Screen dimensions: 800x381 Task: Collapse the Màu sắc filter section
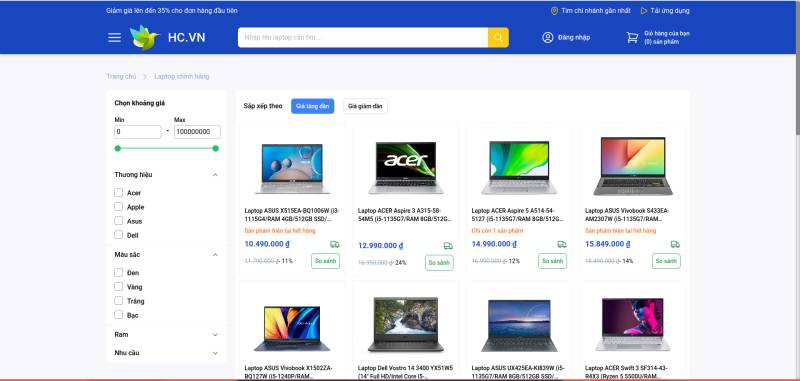(215, 255)
